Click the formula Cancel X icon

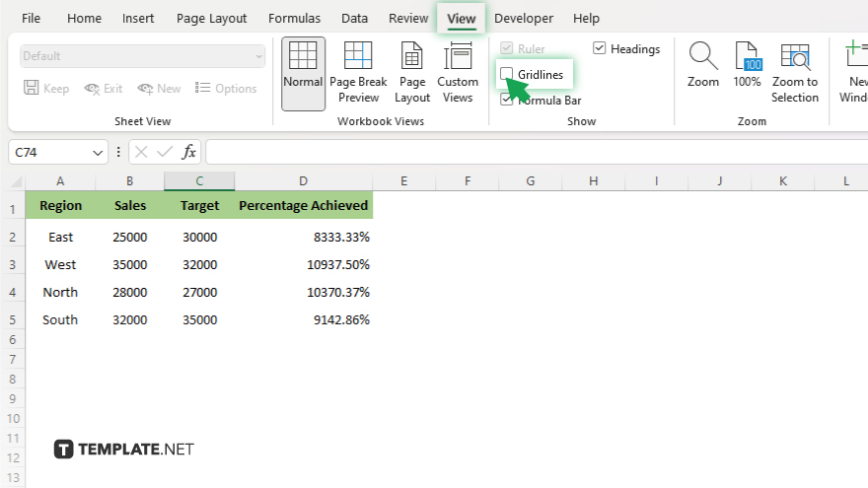point(141,152)
